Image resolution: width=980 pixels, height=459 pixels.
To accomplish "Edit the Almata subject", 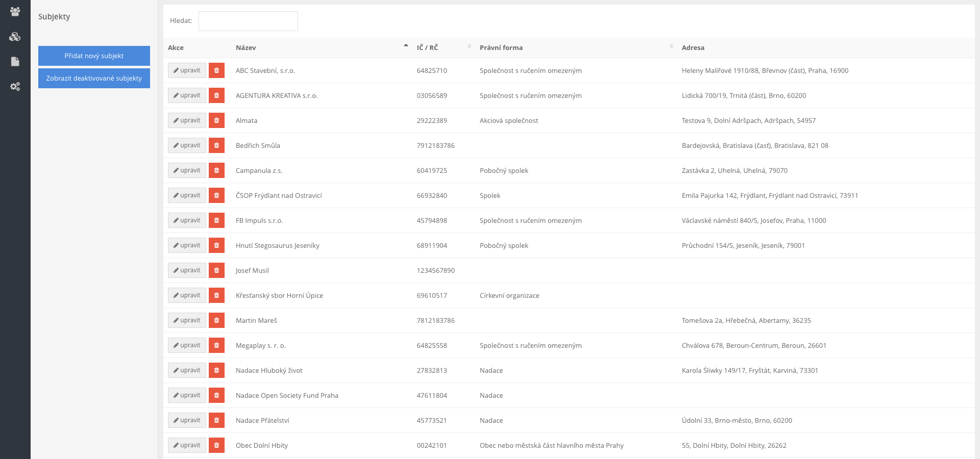I will coord(187,120).
